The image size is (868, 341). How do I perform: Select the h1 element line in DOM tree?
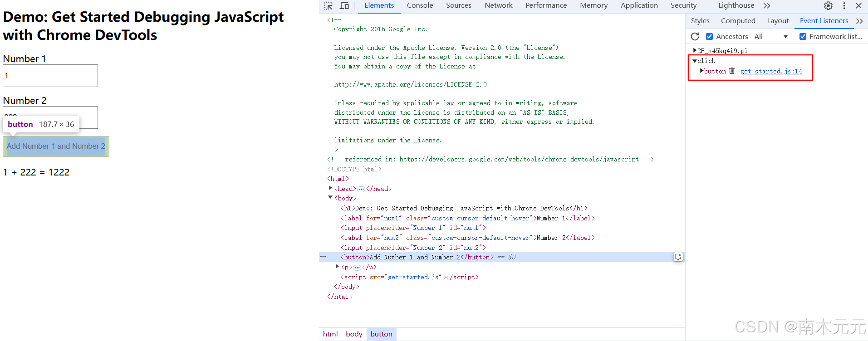pyautogui.click(x=464, y=208)
